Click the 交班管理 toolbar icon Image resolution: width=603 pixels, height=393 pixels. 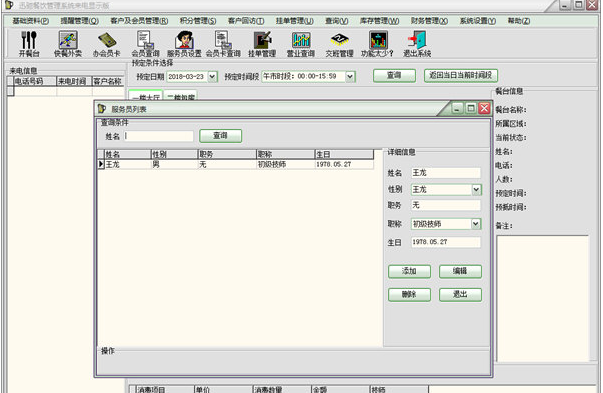click(339, 40)
